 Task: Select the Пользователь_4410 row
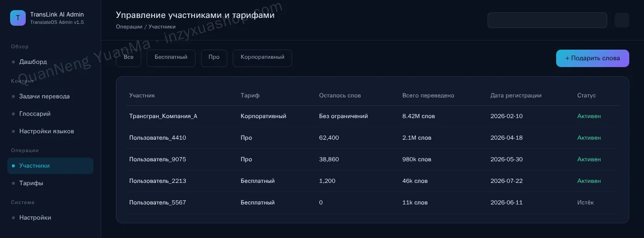[x=372, y=138]
